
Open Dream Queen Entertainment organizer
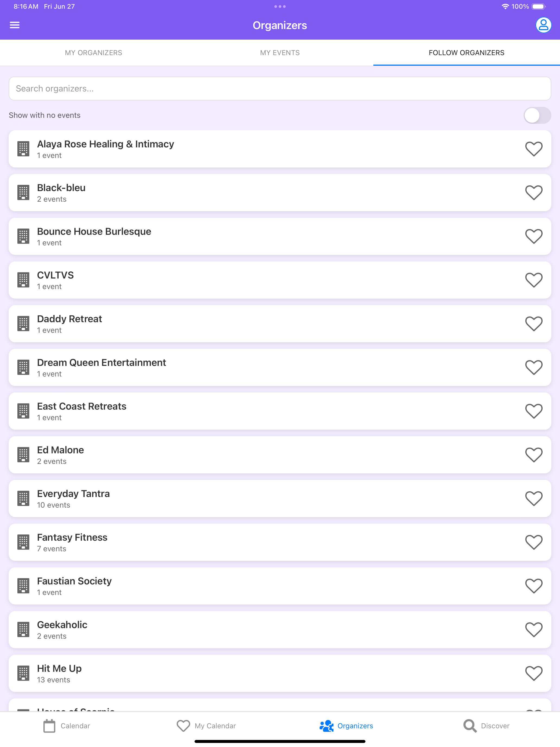[x=280, y=368]
